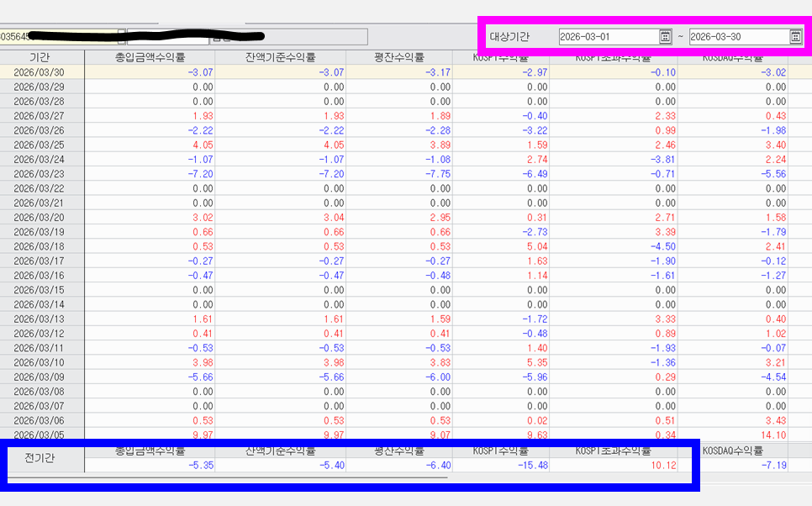
Task: Click the top KOSPI초과수익률 column header
Action: [613, 57]
